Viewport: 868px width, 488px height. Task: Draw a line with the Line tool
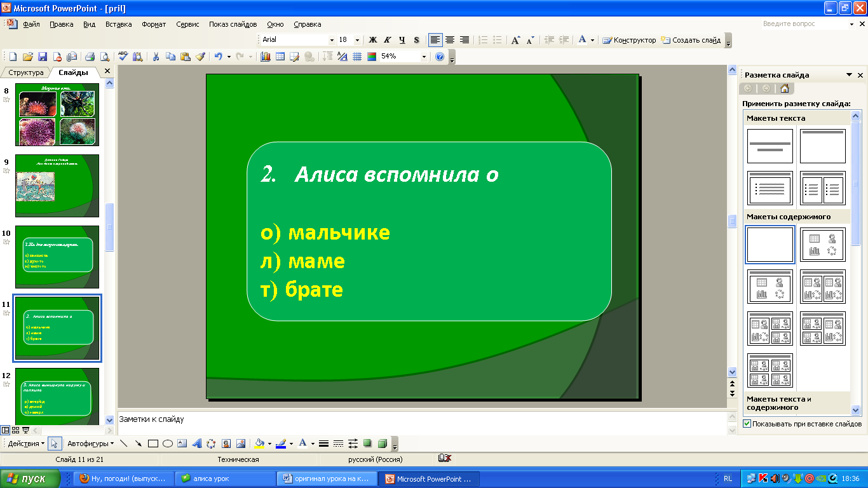[x=123, y=444]
